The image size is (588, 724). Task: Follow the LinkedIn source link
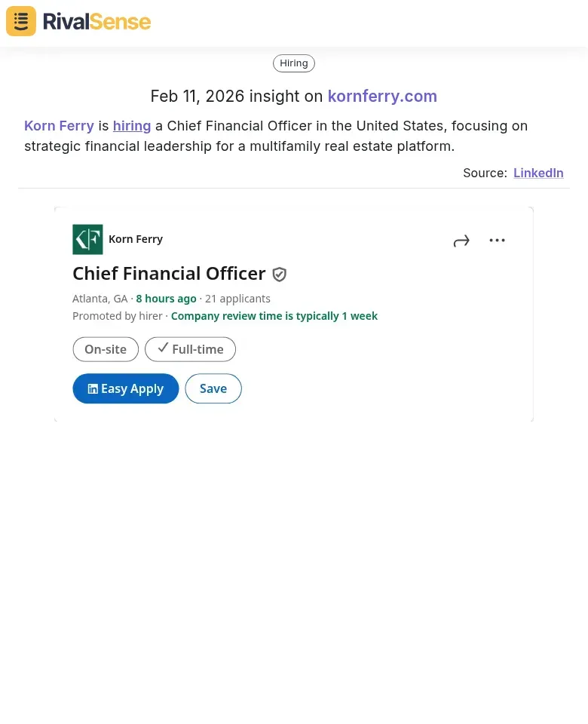538,173
